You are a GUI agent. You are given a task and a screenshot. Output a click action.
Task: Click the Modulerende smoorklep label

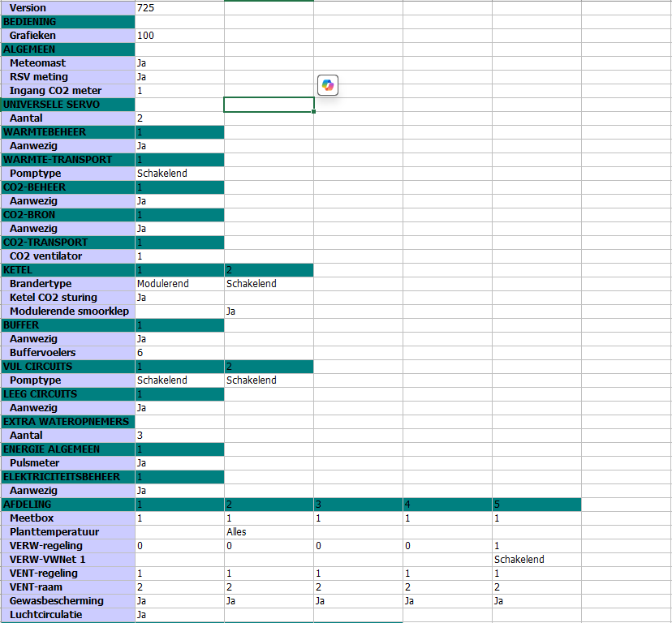tap(68, 311)
